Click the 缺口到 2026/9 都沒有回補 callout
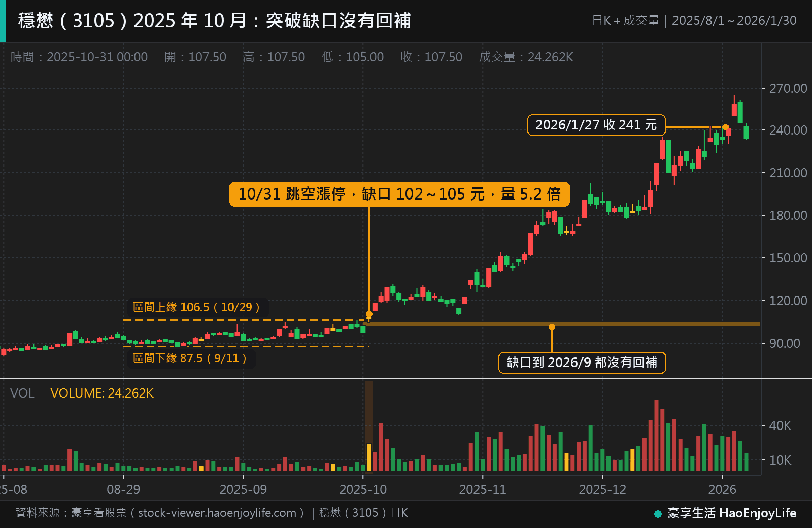Viewport: 812px width, 528px height. (582, 362)
